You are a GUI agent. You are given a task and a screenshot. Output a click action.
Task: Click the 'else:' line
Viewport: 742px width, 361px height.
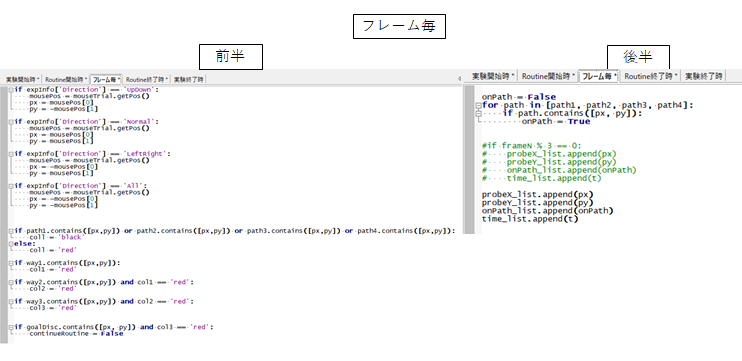coord(24,244)
